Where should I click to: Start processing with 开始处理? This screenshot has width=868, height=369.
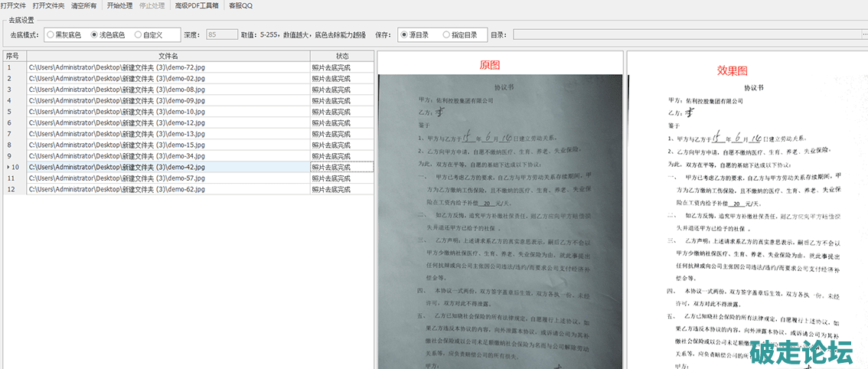pos(119,5)
